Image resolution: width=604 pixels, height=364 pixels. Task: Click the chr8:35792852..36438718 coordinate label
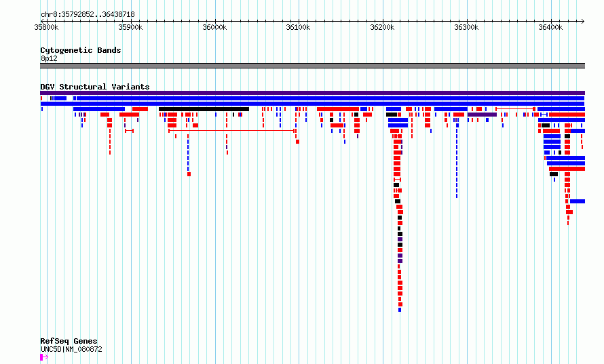88,15
